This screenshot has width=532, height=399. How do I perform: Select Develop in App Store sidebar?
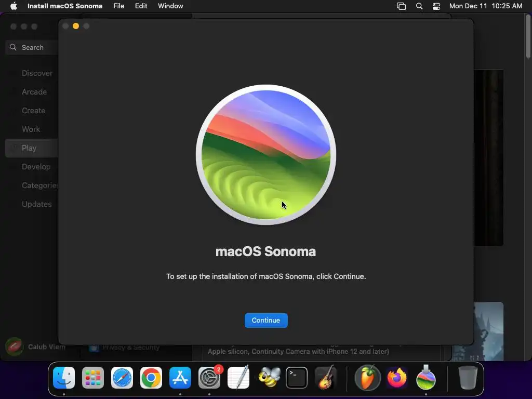(x=36, y=167)
